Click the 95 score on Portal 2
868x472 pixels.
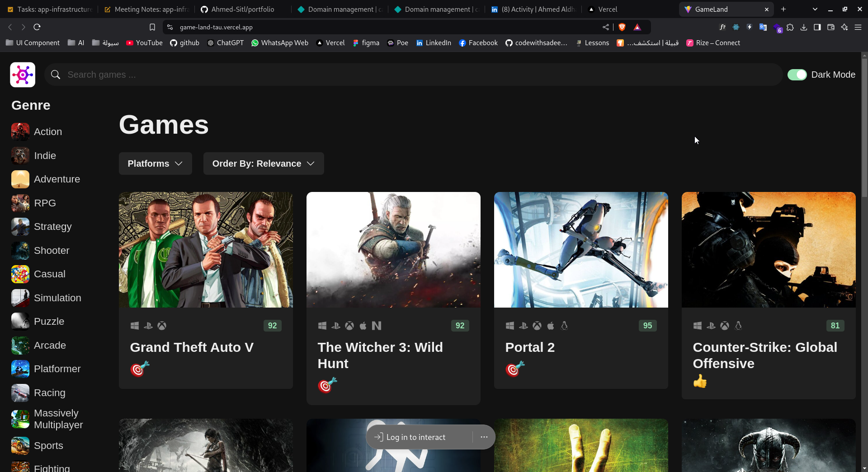[647, 326]
